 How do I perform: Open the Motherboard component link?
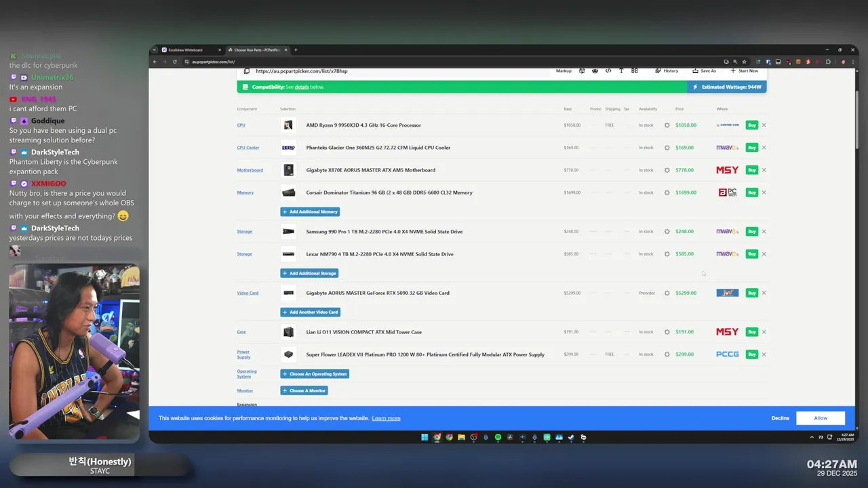(250, 170)
